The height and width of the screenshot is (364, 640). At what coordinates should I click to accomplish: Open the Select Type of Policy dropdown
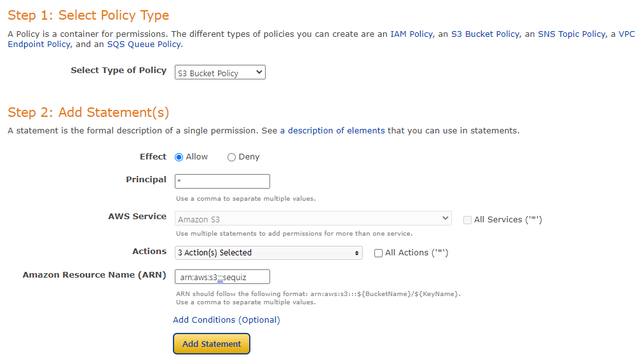point(220,72)
